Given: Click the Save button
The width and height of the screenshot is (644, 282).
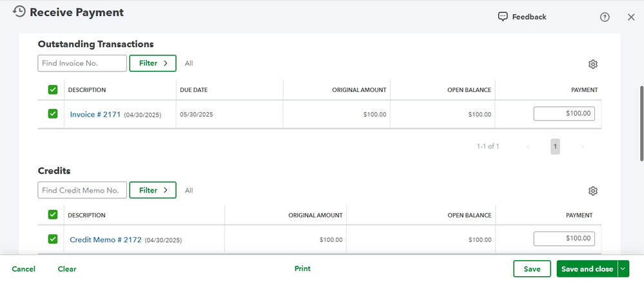Looking at the screenshot, I should (532, 269).
